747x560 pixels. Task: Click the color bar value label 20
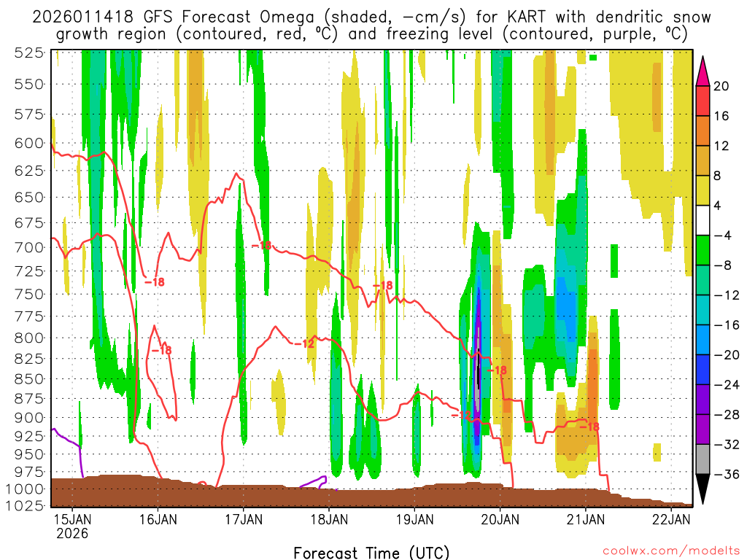721,86
